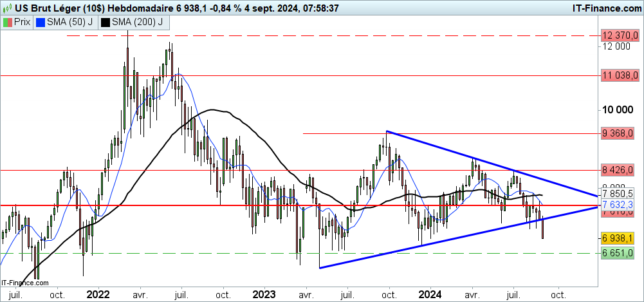The width and height of the screenshot is (644, 302).
Task: Click the blue SMA (50) color square
Action: pyautogui.click(x=41, y=23)
